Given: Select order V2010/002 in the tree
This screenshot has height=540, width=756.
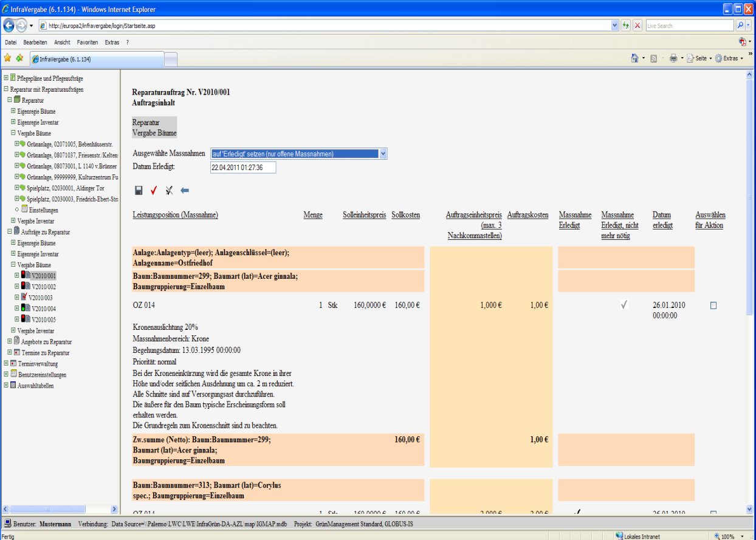Looking at the screenshot, I should (44, 287).
